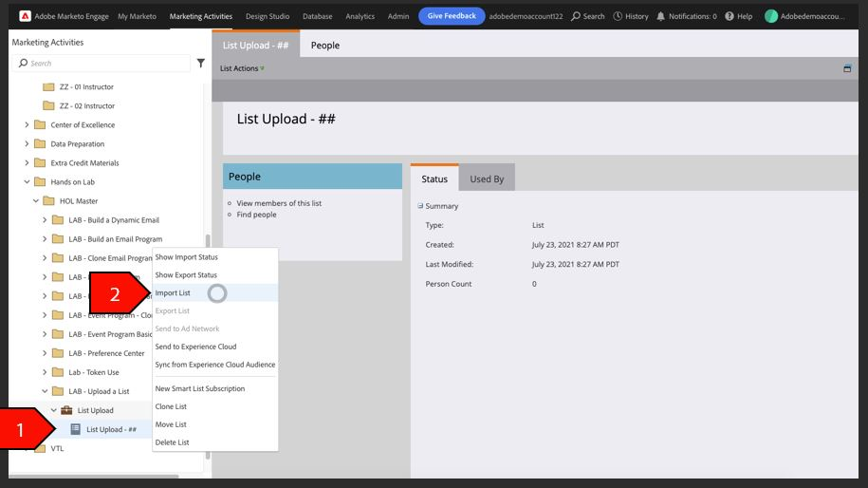Click the Give Feedback button

[x=452, y=16]
